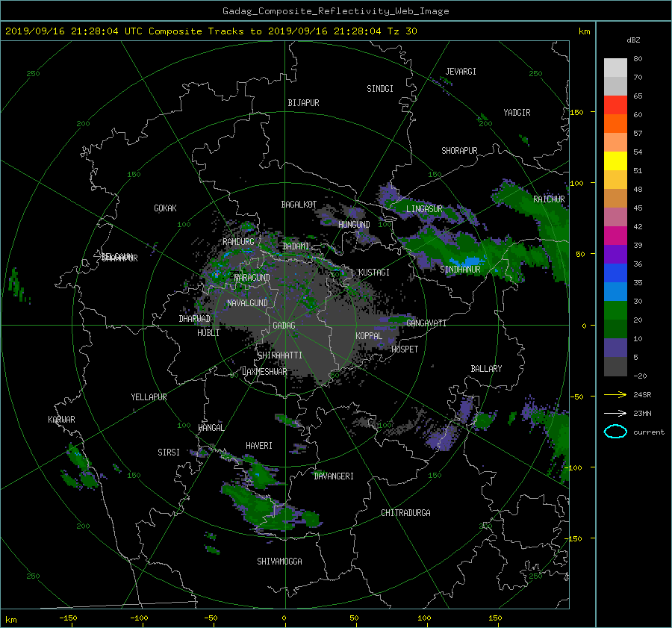Click the GADAG radar center label
This screenshot has height=628, width=672.
coord(284,326)
